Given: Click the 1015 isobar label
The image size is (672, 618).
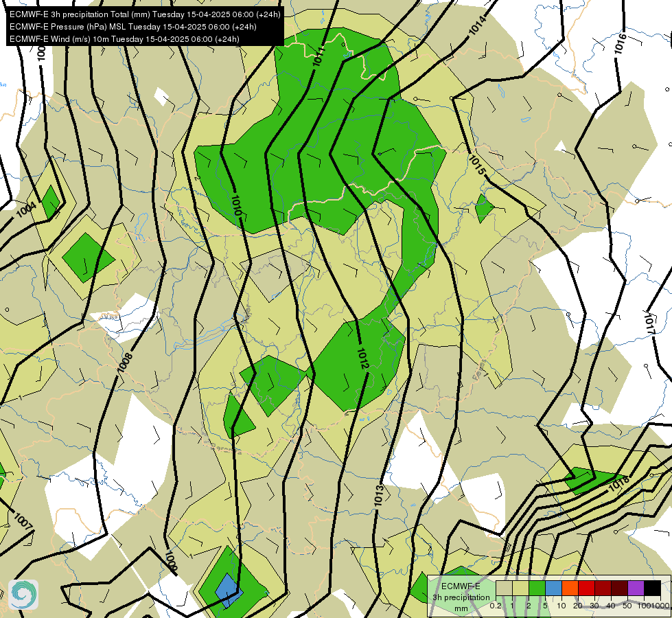Looking at the screenshot, I should click(477, 165).
